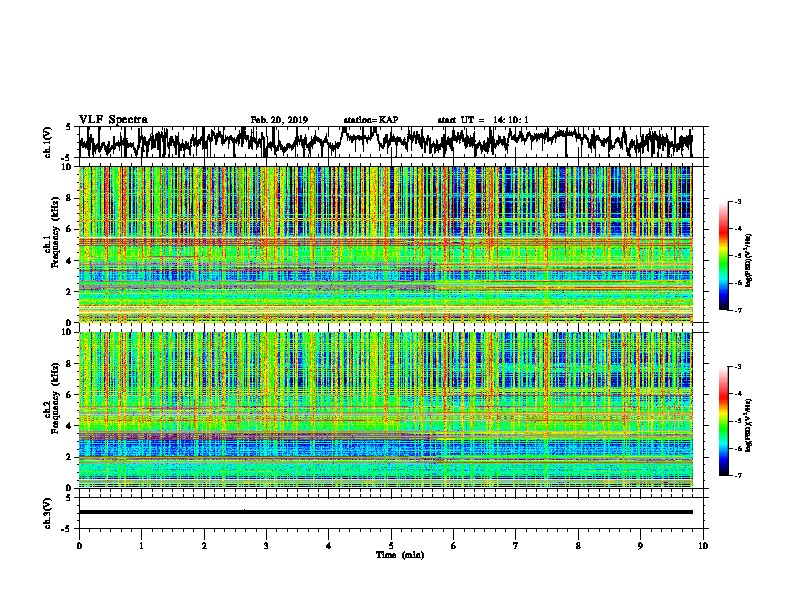
Task: Click the ch.1 spectrogram plot area
Action: (x=385, y=244)
